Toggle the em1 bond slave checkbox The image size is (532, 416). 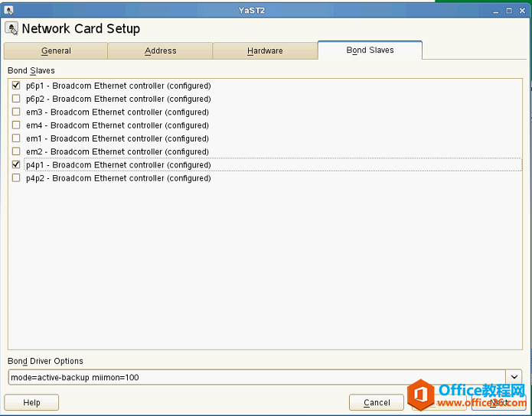[16, 138]
